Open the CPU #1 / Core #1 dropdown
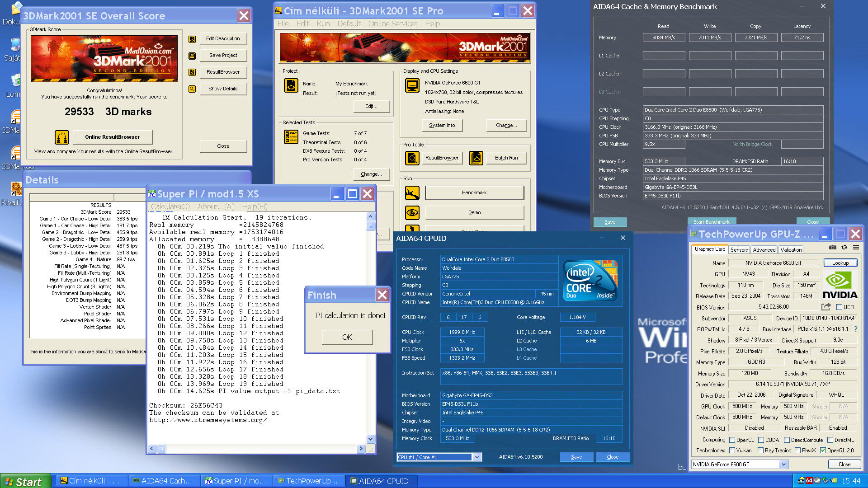868x488 pixels. (x=477, y=457)
